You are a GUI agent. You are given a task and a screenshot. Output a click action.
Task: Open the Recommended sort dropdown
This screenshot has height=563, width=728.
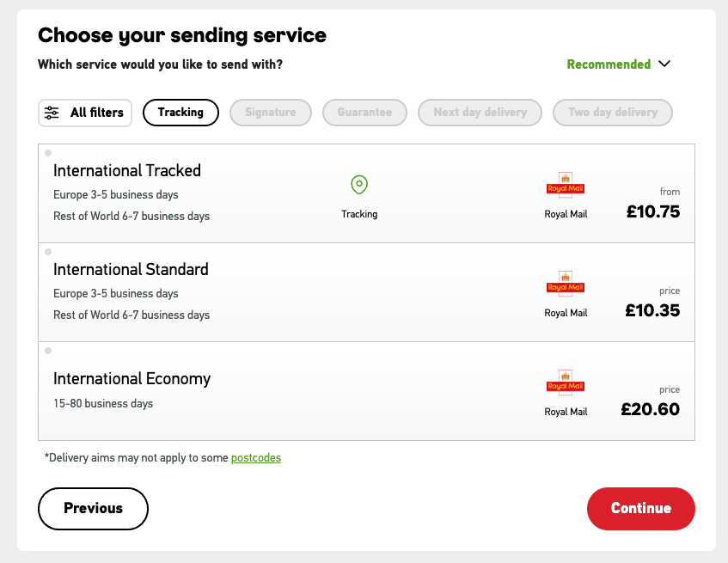(x=609, y=64)
